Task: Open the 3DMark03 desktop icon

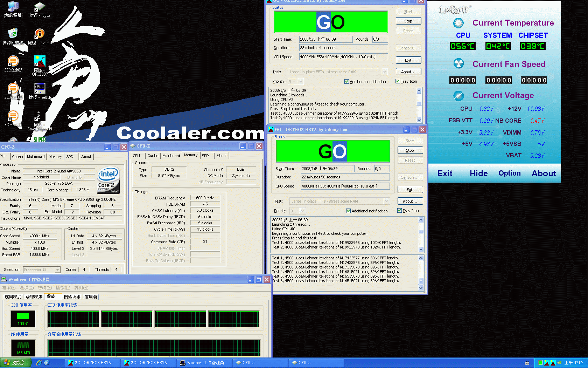Action: [x=13, y=64]
